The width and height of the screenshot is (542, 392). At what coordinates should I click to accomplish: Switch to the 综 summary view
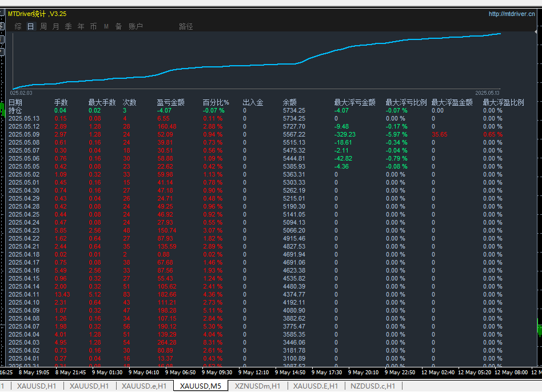(18, 26)
